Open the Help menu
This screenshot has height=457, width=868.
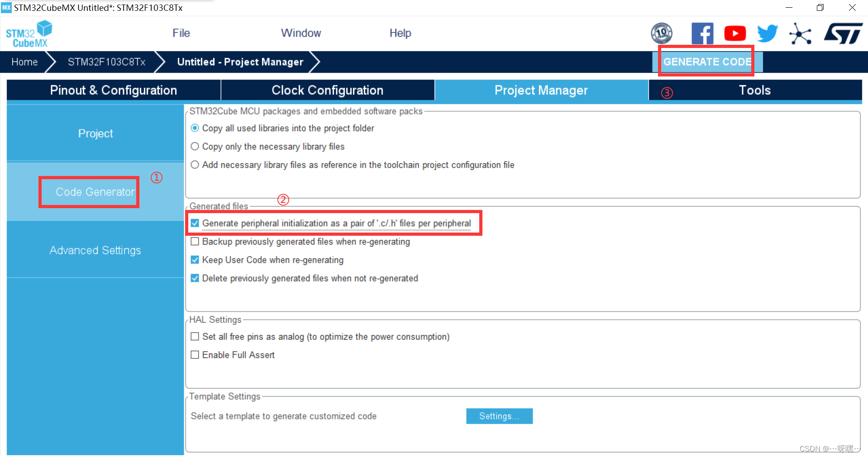coord(401,33)
